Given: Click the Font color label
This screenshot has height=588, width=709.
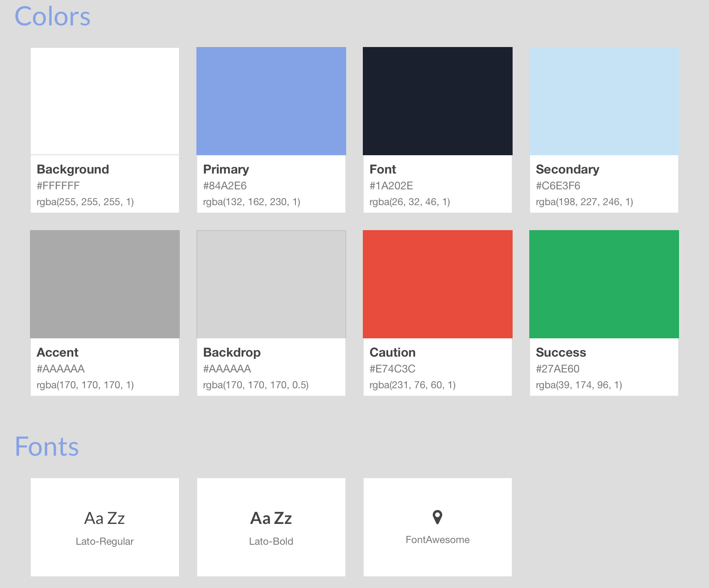Looking at the screenshot, I should click(383, 169).
